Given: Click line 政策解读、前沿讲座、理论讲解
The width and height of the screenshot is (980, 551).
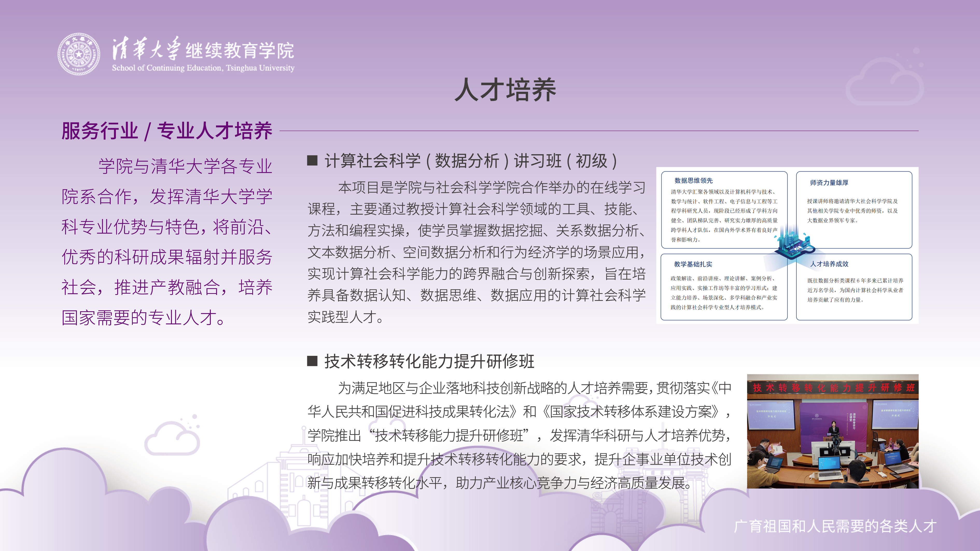Looking at the screenshot, I should 723,278.
